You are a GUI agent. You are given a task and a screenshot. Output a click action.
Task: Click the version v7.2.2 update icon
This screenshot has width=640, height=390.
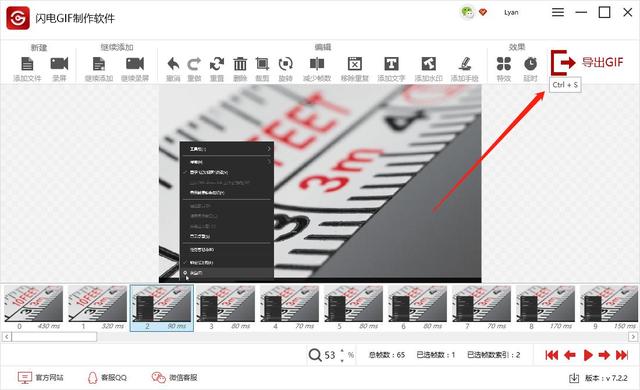click(574, 378)
